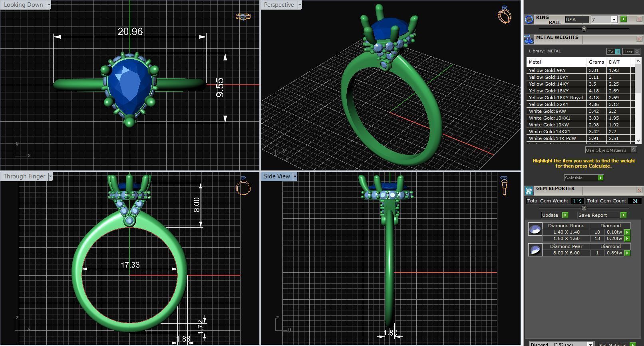Activate the Side View viewport title

click(x=277, y=176)
